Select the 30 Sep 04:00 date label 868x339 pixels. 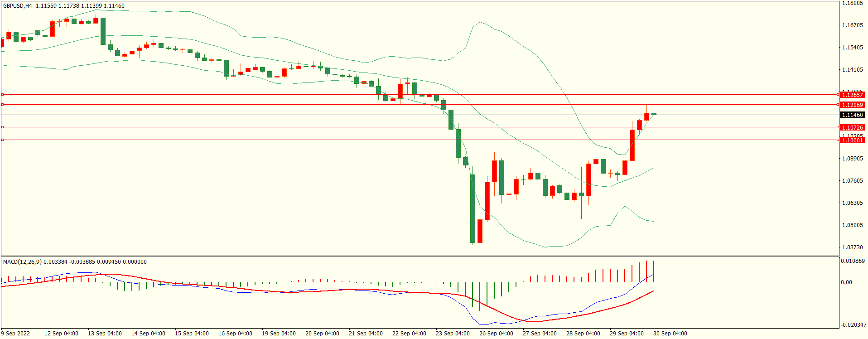(670, 334)
